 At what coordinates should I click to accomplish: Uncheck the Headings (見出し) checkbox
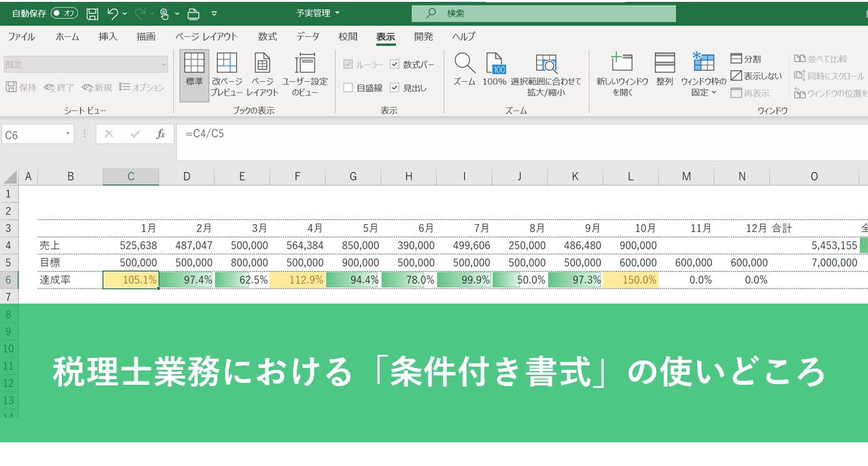(394, 88)
